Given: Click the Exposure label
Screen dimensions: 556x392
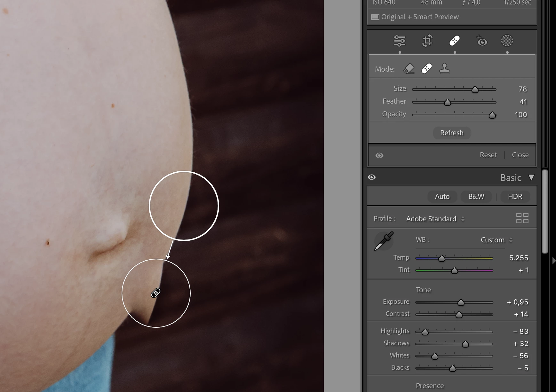Looking at the screenshot, I should pos(396,302).
